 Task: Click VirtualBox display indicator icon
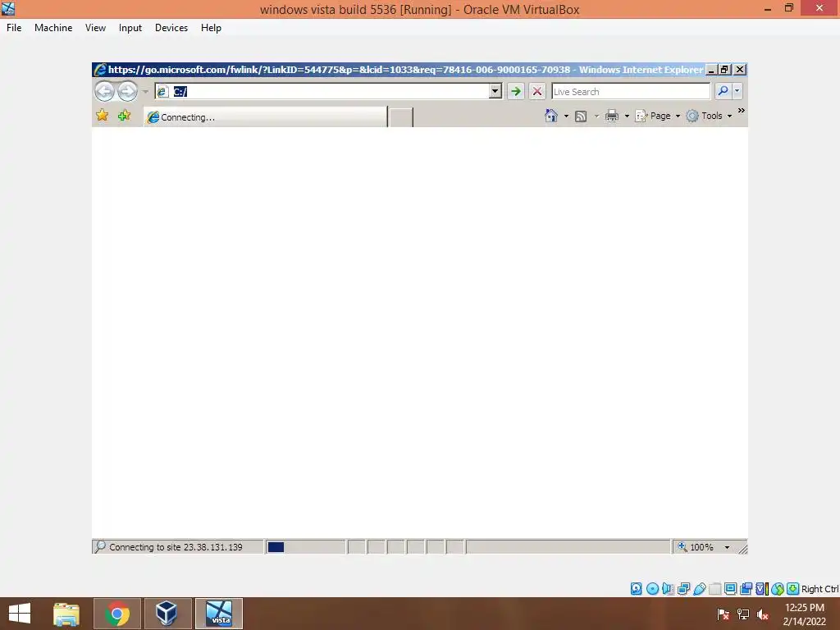tap(730, 589)
